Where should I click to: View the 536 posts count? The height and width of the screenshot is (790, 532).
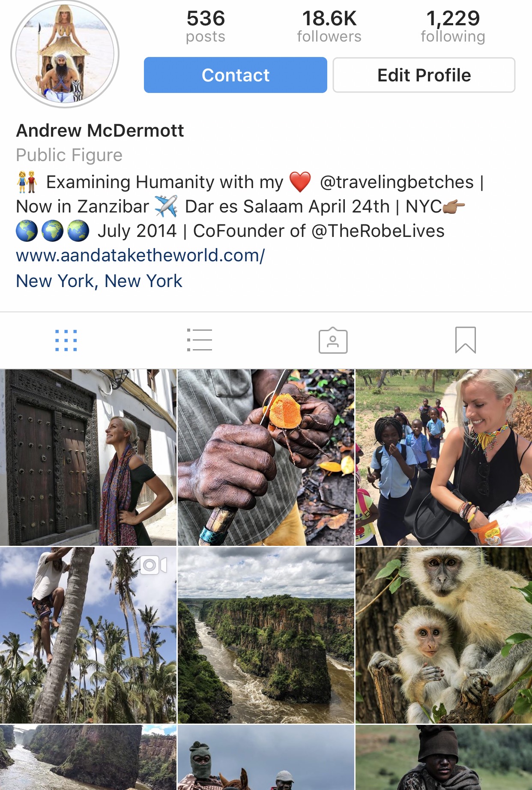206,26
